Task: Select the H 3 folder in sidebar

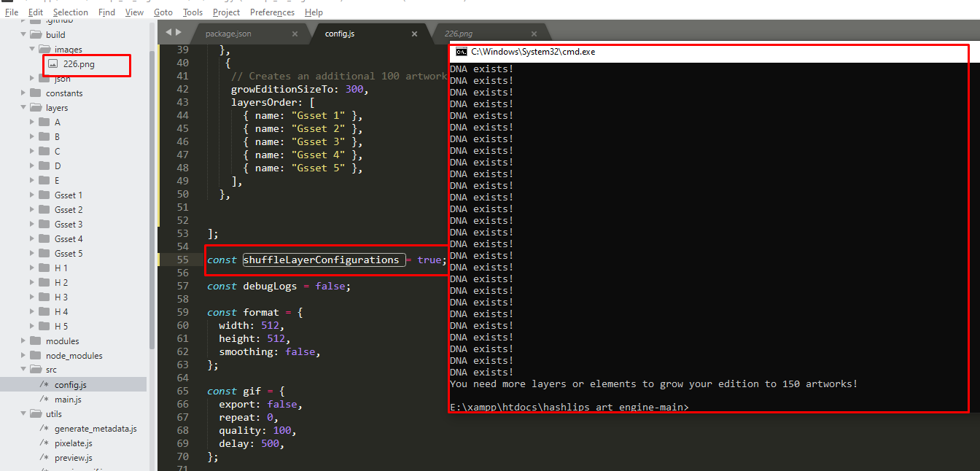Action: pyautogui.click(x=61, y=297)
